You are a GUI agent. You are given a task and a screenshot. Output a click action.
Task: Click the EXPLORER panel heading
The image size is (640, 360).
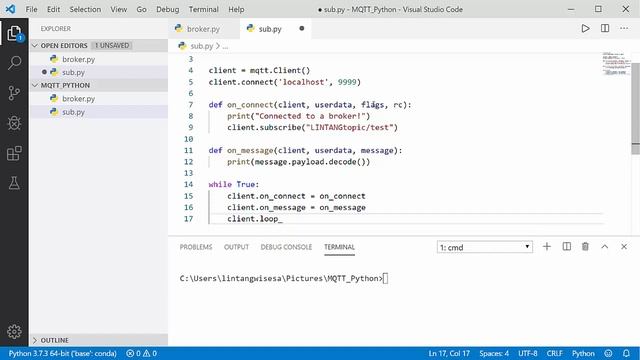click(56, 29)
